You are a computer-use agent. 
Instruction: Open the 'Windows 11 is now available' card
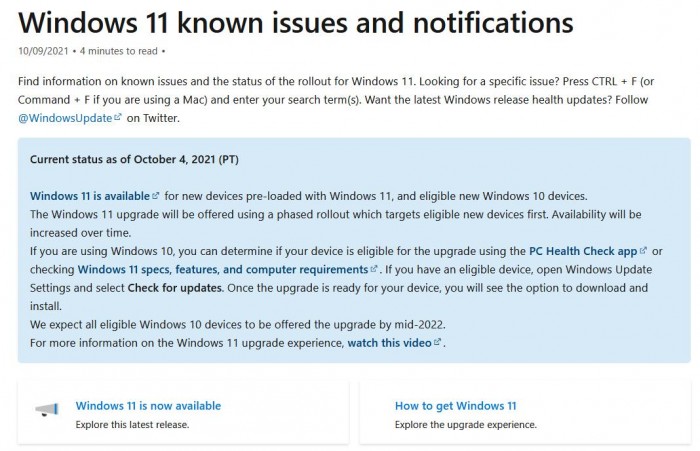(x=148, y=406)
